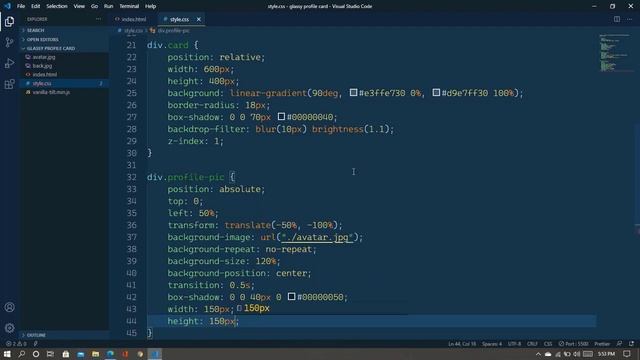Open the Edit menu

36,6
